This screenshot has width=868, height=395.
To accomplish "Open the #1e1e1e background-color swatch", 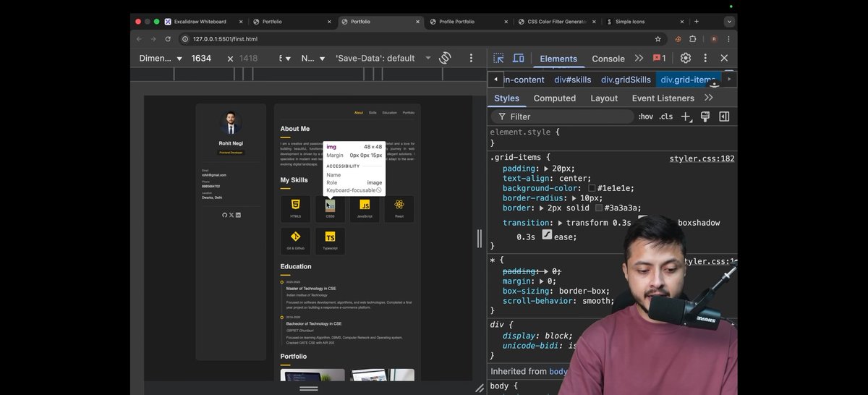I will click(592, 188).
